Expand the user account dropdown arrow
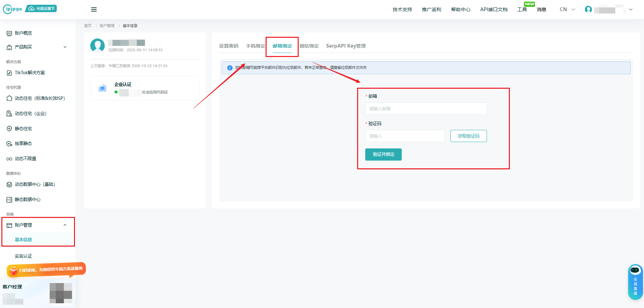Viewport: 644px width, 308px height. pos(630,9)
